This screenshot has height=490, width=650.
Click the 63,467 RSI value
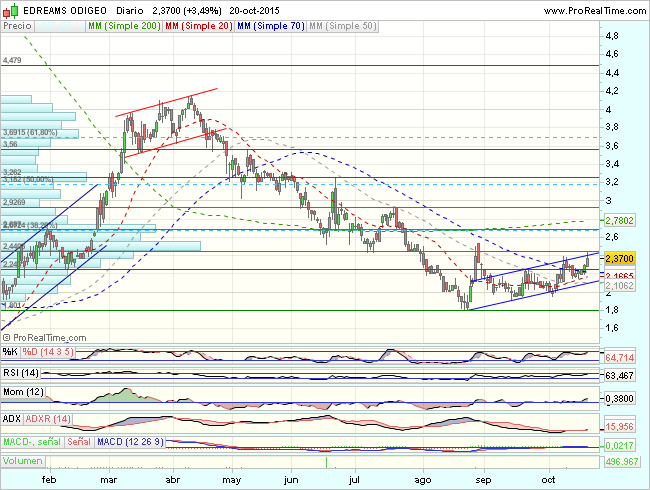click(x=619, y=376)
